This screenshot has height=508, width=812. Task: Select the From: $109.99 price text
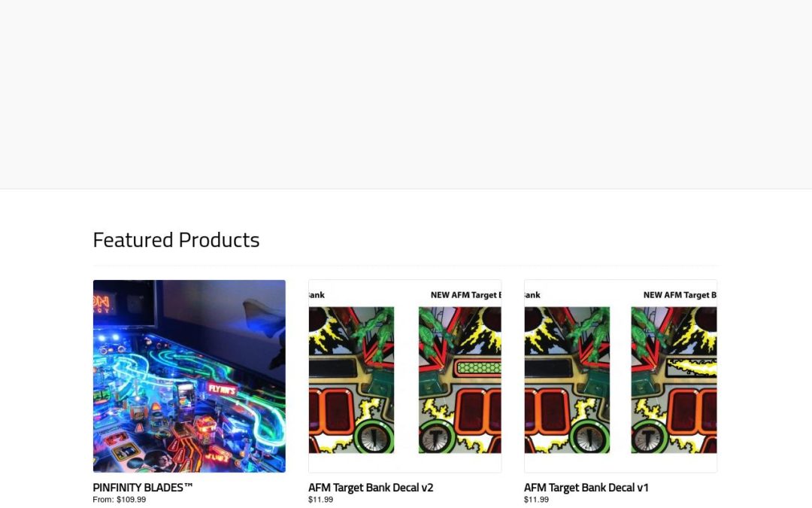pyautogui.click(x=119, y=500)
